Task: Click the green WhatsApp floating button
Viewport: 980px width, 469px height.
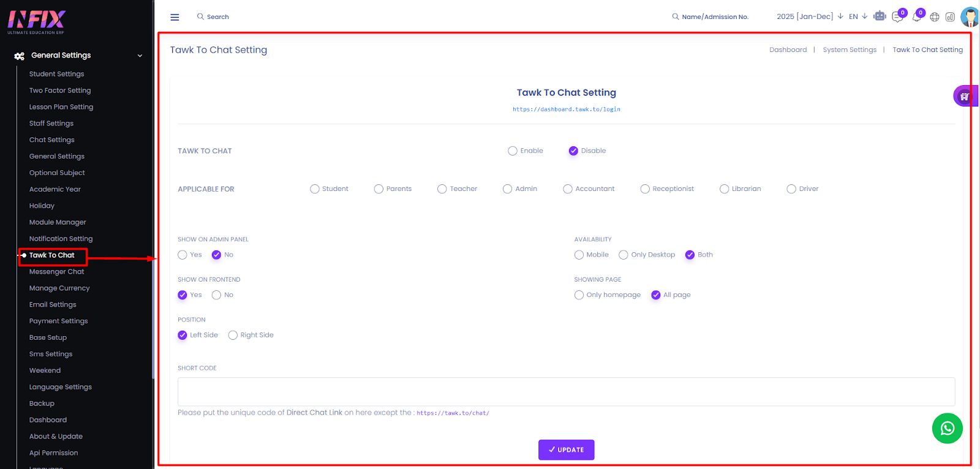Action: click(x=947, y=429)
